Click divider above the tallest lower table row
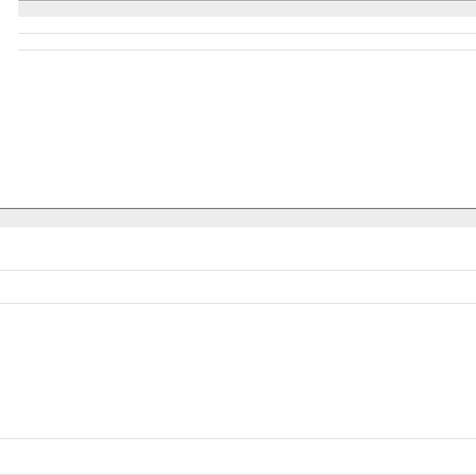 238,304
